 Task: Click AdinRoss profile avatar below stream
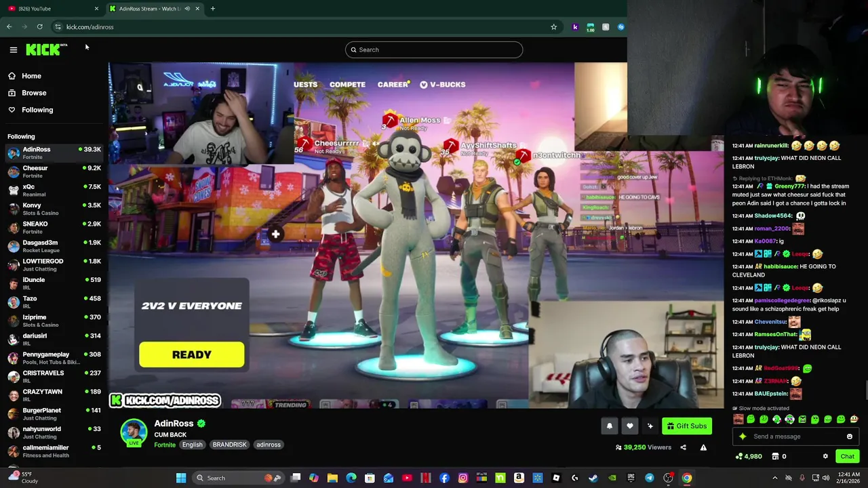point(134,433)
